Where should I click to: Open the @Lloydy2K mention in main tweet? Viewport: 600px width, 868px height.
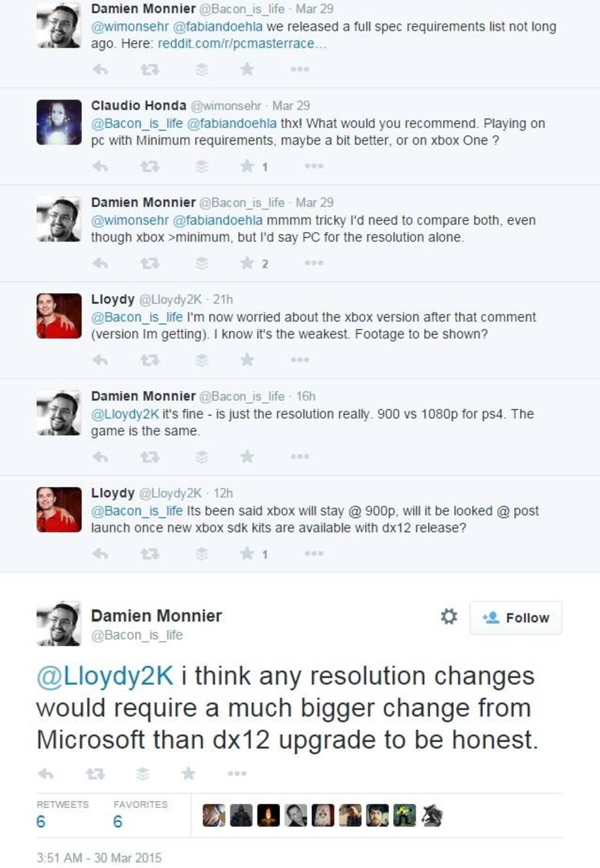[x=105, y=676]
